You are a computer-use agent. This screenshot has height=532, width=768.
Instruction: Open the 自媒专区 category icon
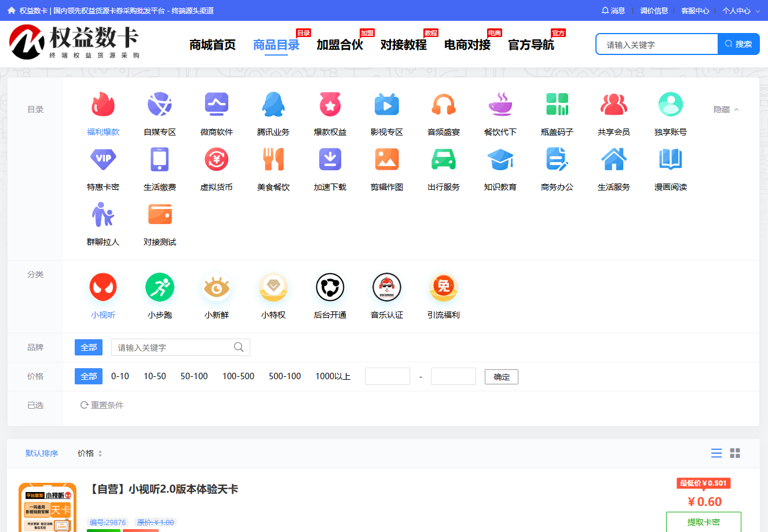point(160,105)
